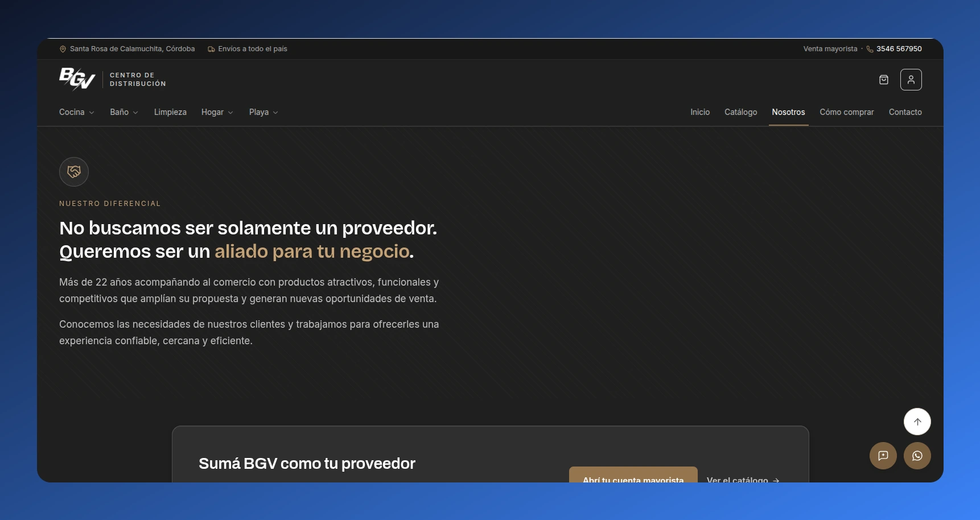Open the shopping bag cart icon
This screenshot has height=520, width=980.
click(x=884, y=80)
